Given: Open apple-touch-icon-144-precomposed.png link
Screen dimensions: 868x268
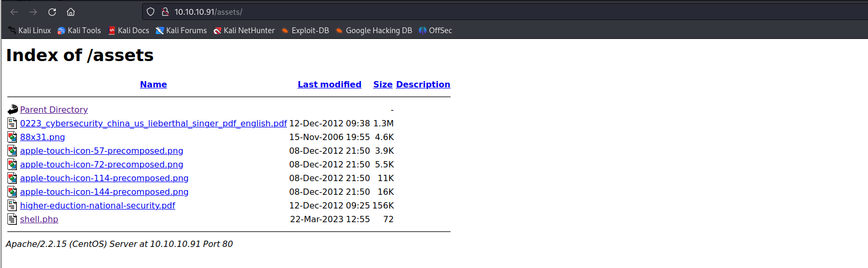Looking at the screenshot, I should click(104, 192).
